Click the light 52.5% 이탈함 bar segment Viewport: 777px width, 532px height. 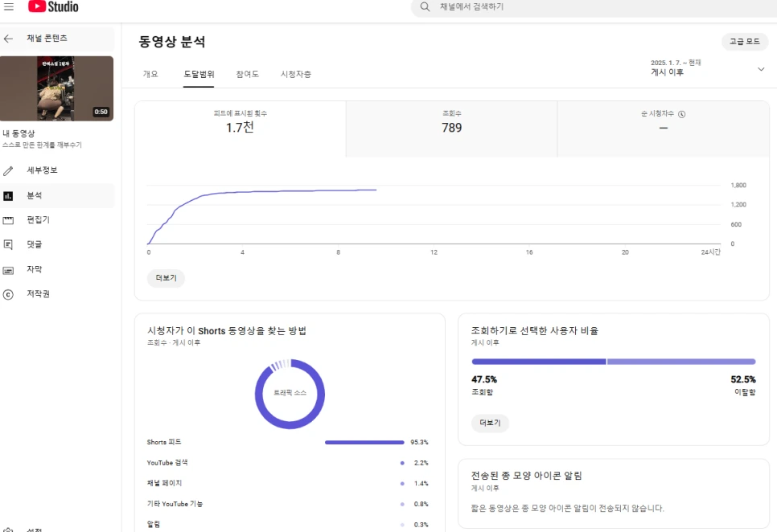(681, 362)
